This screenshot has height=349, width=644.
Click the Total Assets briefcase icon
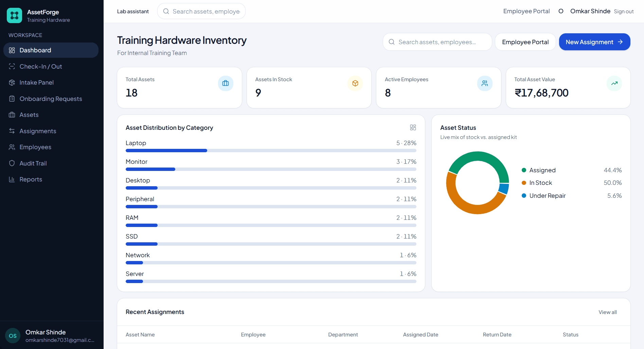(x=226, y=83)
